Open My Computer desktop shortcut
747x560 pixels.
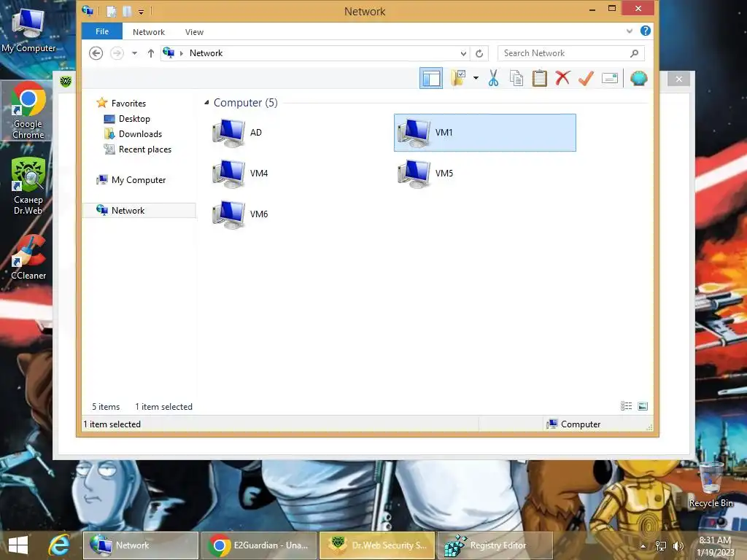coord(28,28)
